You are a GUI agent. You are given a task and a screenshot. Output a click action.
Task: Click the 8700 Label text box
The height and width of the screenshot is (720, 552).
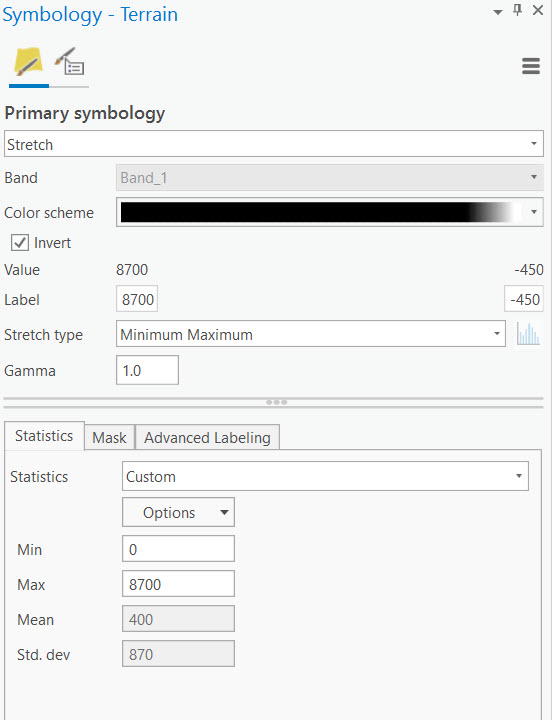(137, 299)
